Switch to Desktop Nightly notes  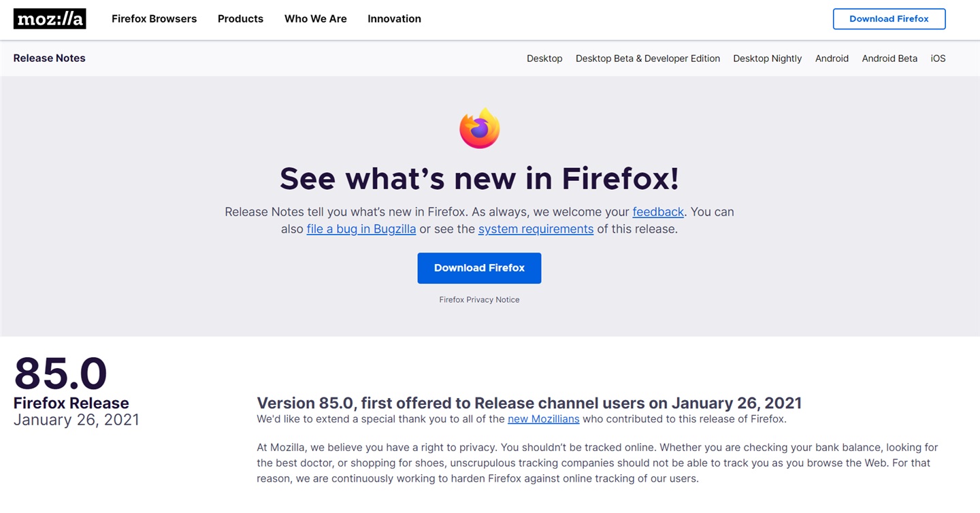click(x=767, y=59)
